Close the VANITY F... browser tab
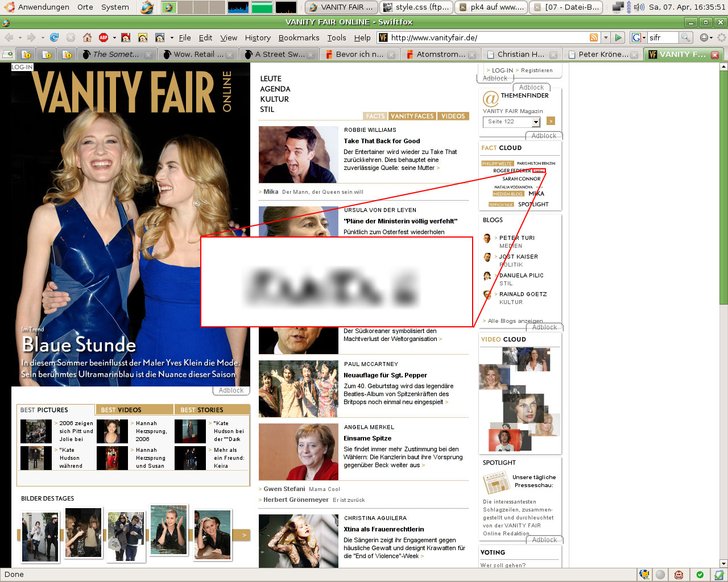 point(715,55)
